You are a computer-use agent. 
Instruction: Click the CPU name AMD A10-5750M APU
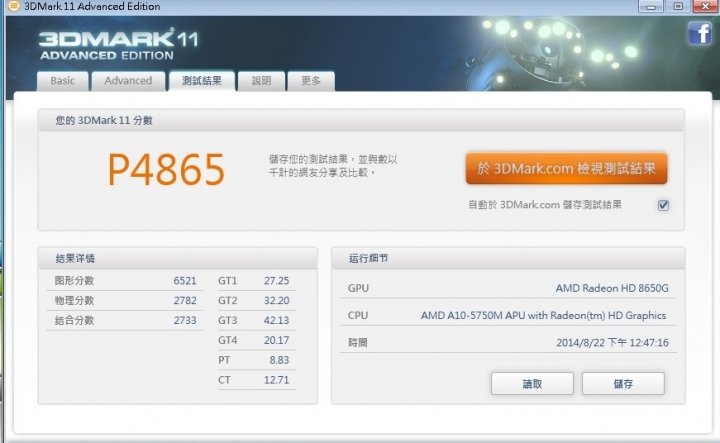pyautogui.click(x=543, y=315)
